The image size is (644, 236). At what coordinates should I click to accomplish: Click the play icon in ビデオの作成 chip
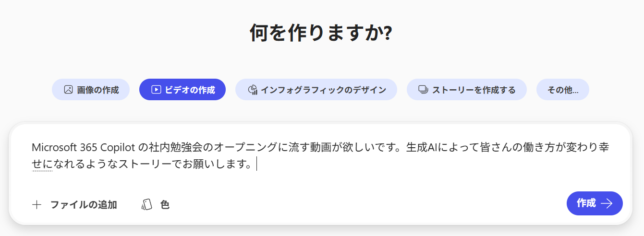pos(156,90)
